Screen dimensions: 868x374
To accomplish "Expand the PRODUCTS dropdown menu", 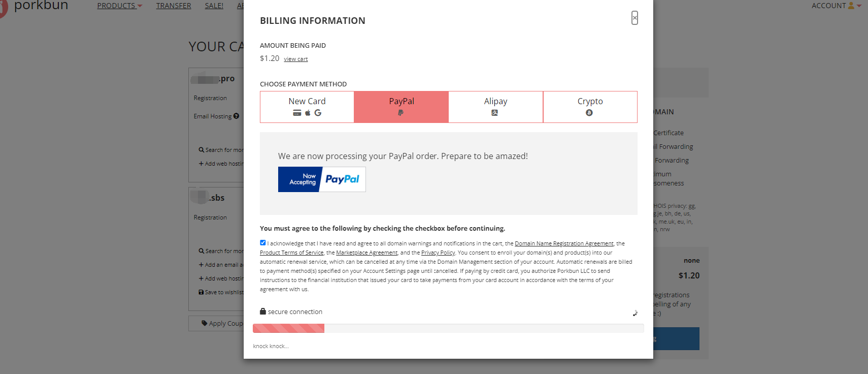I will (x=120, y=6).
